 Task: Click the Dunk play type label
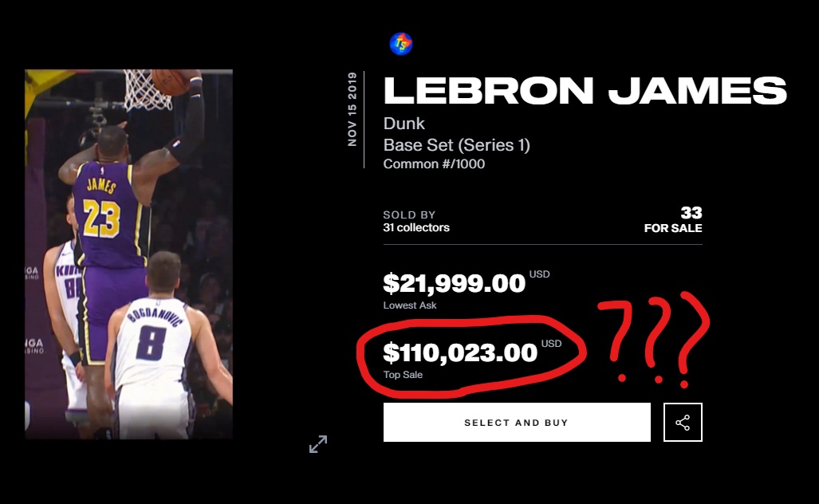coord(404,124)
